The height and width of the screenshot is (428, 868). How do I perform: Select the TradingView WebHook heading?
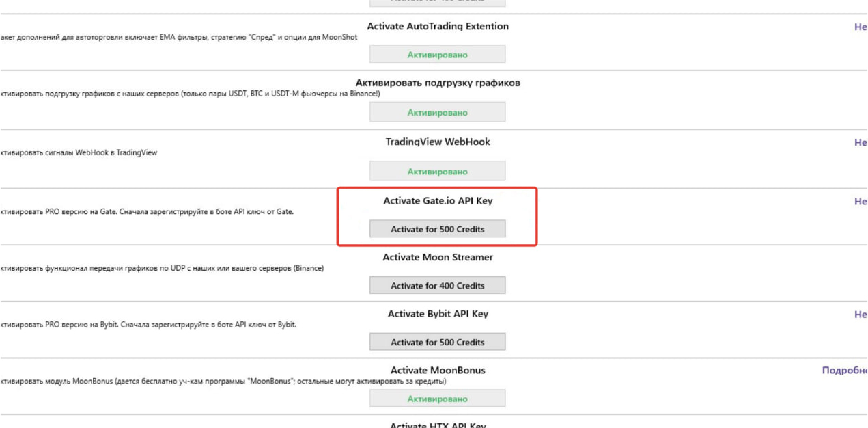438,142
